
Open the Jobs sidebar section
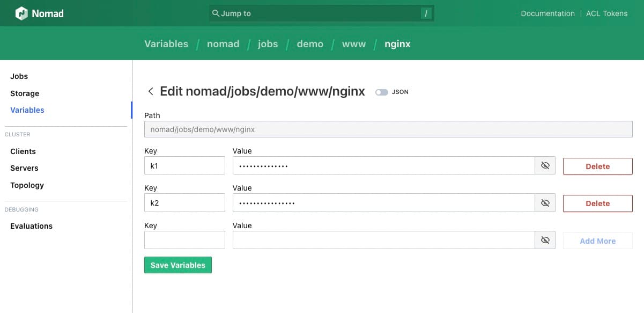(x=19, y=76)
